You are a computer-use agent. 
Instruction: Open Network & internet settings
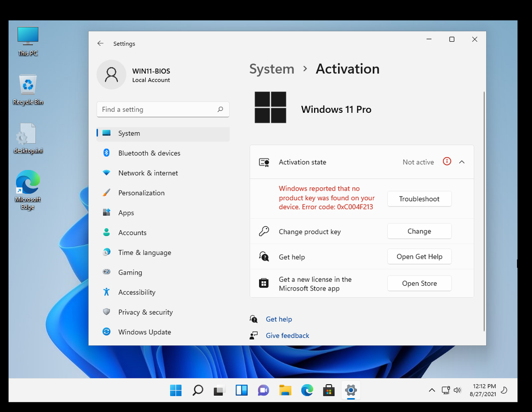point(163,173)
